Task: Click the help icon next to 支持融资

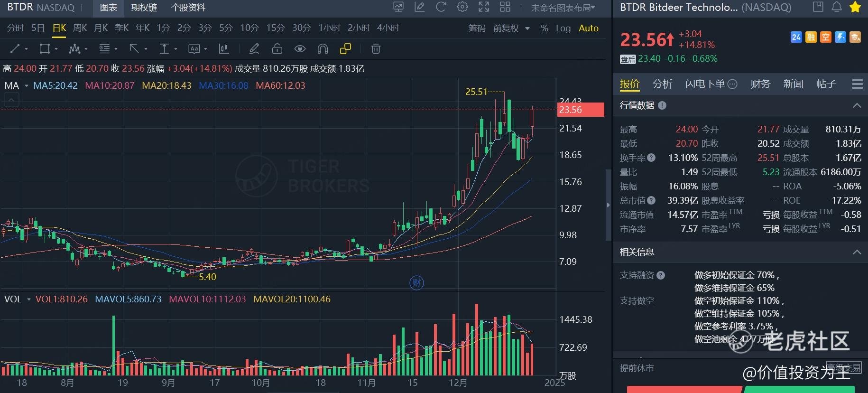Action: click(661, 275)
